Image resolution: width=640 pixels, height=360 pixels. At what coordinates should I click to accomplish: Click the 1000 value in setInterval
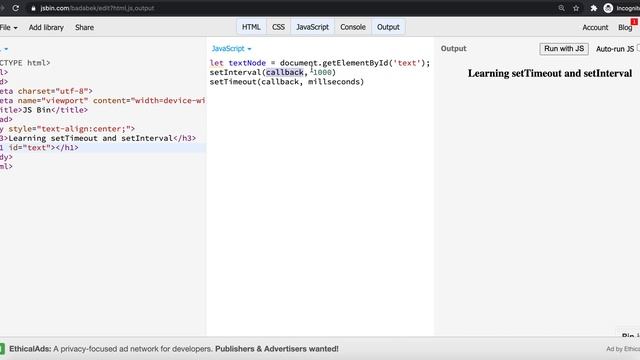pos(322,72)
